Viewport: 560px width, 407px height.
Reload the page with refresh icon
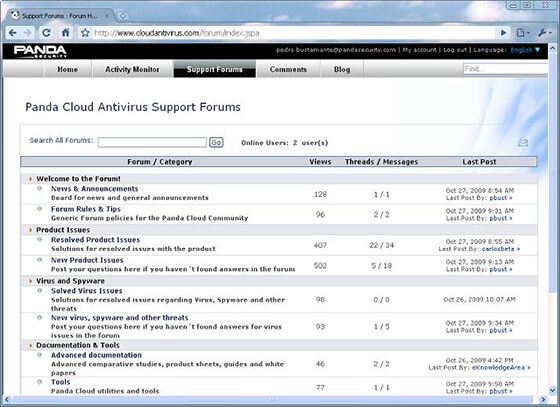(46, 33)
